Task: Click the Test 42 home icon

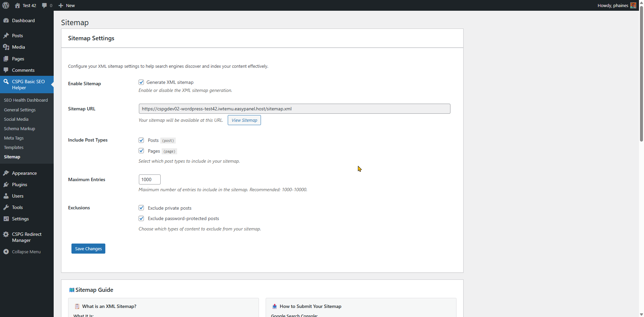Action: pyautogui.click(x=17, y=5)
